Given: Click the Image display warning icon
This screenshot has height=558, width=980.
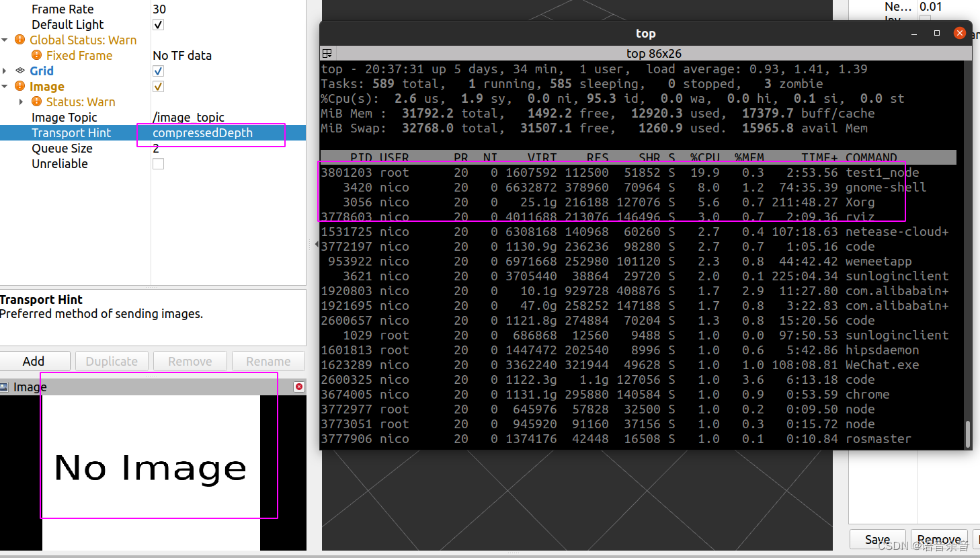Looking at the screenshot, I should point(19,86).
